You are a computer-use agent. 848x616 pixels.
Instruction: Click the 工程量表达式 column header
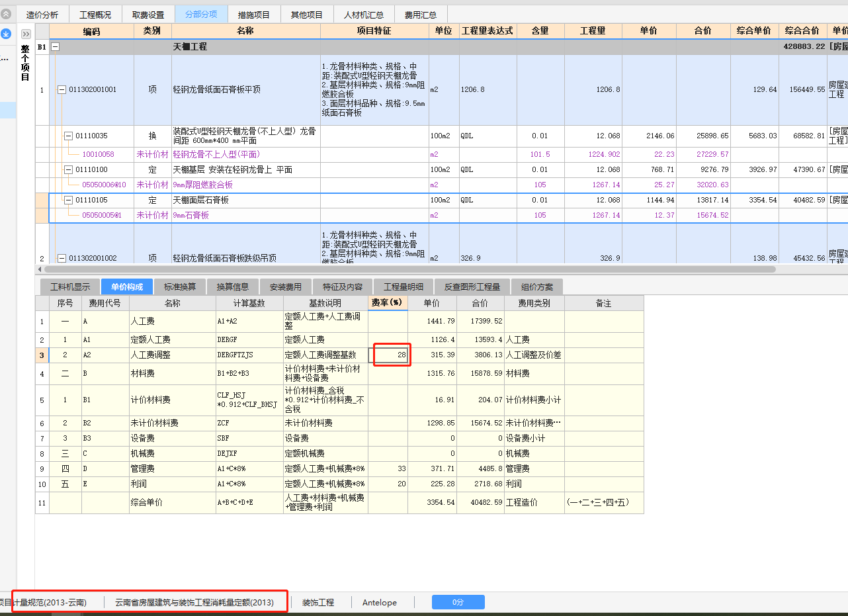[487, 31]
